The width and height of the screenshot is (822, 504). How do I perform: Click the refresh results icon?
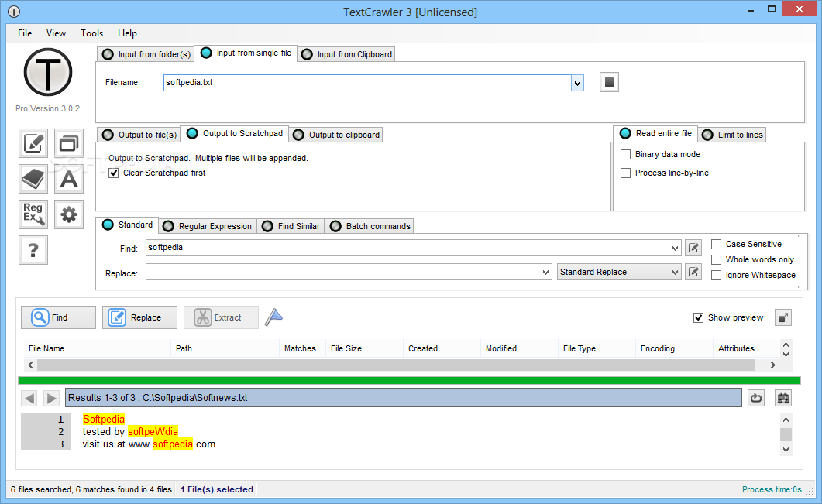(755, 398)
